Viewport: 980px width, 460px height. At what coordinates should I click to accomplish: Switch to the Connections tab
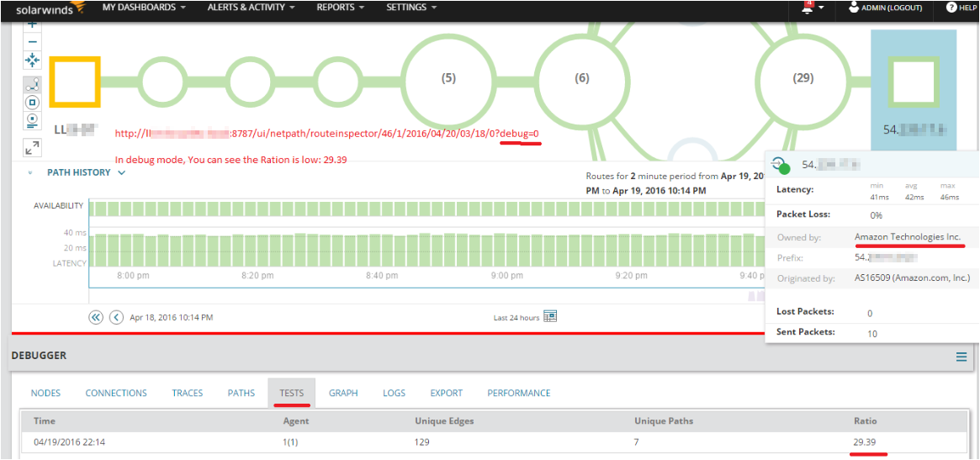point(116,393)
